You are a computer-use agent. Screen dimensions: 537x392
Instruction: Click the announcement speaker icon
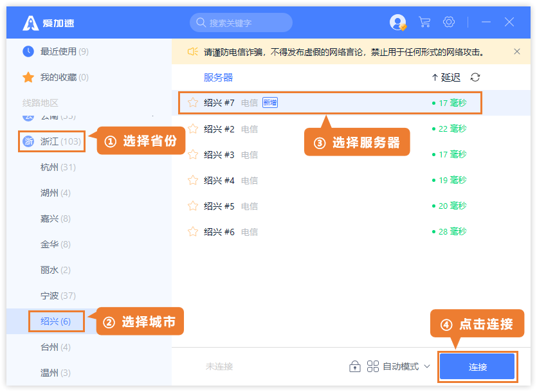click(x=192, y=51)
